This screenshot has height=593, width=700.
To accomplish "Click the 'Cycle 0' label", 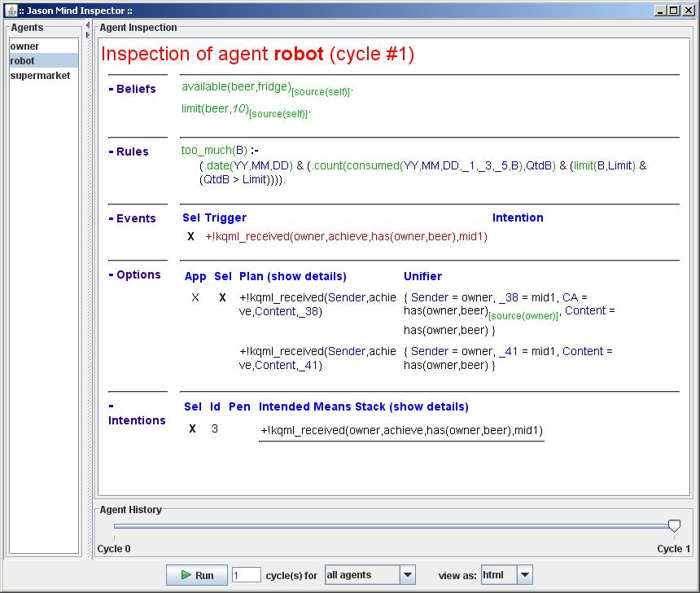I will [114, 549].
